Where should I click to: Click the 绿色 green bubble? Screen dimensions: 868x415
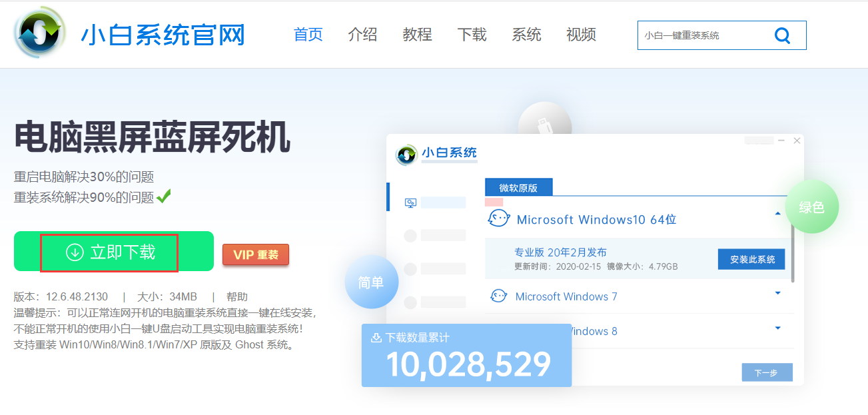click(x=811, y=207)
